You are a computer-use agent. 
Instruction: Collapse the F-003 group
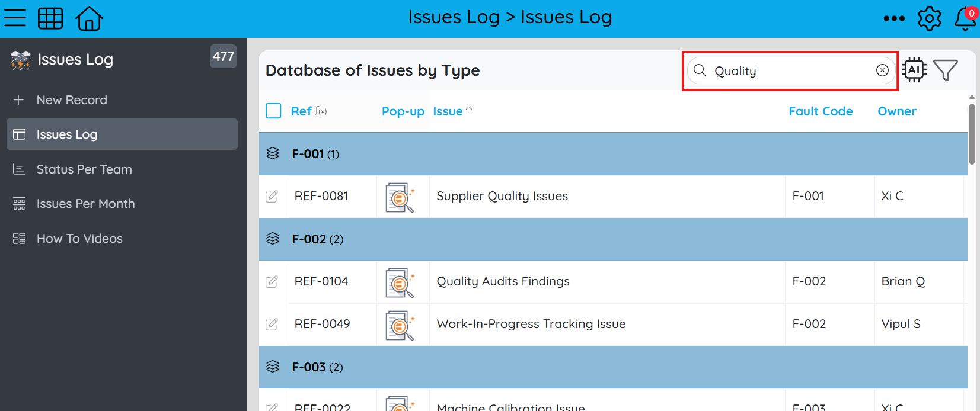pyautogui.click(x=273, y=367)
